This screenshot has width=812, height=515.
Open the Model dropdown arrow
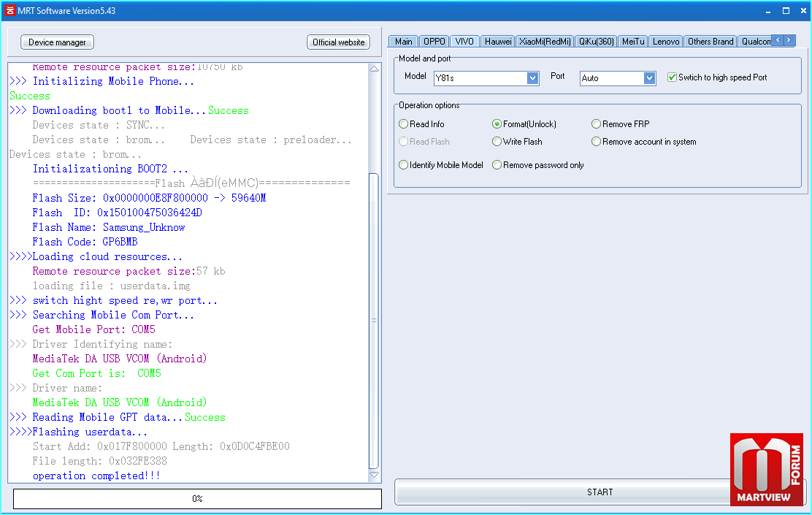[x=532, y=78]
